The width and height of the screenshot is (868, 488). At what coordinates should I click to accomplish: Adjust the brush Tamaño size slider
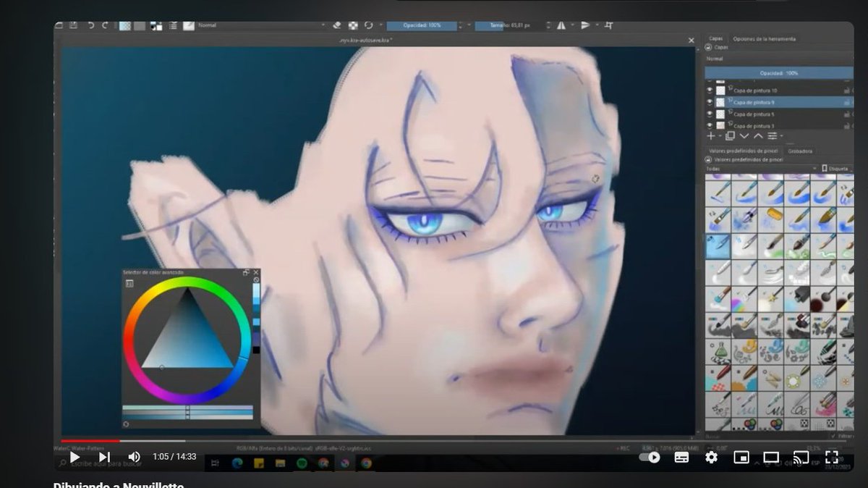(510, 25)
